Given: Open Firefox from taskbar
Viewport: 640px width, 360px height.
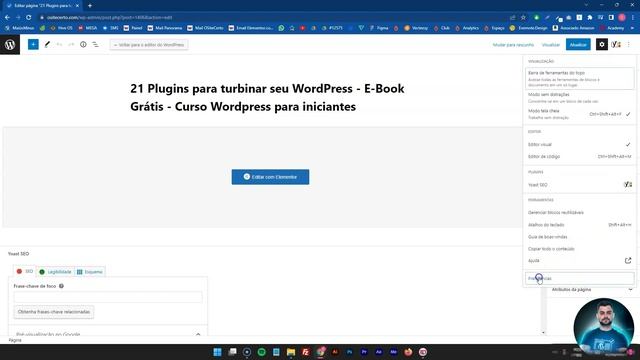Looking at the screenshot, I should point(408,352).
